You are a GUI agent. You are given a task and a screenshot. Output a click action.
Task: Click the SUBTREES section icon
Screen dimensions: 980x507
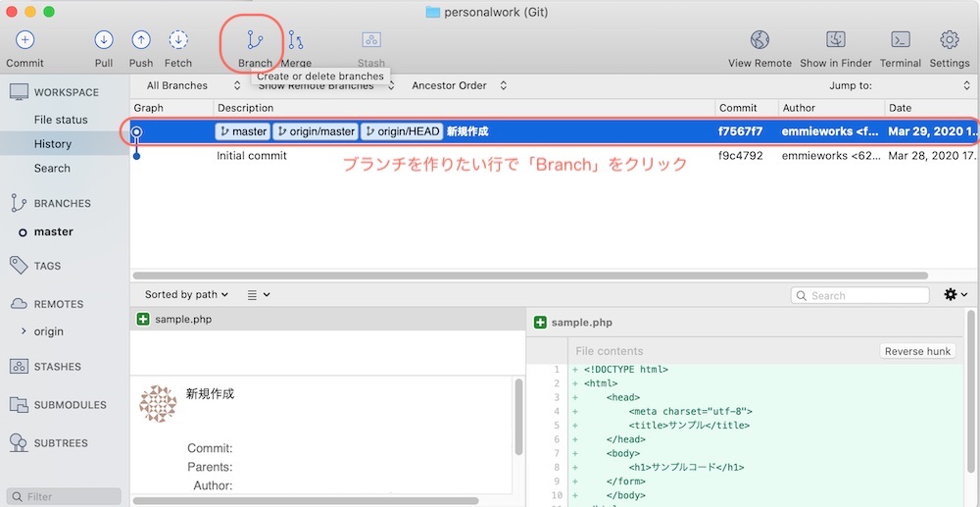click(19, 442)
